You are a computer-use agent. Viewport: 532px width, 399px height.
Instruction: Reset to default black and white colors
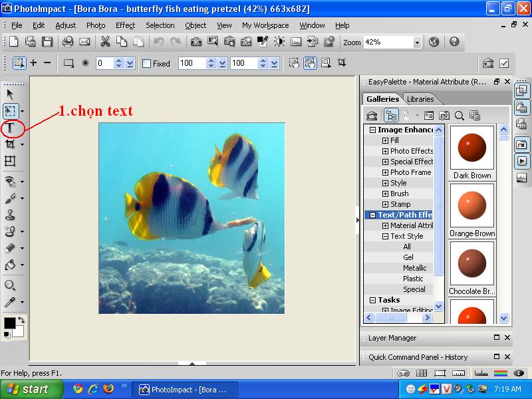pyautogui.click(x=7, y=335)
